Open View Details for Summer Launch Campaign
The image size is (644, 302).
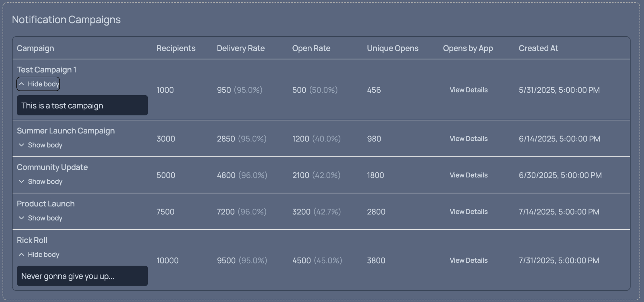(469, 139)
